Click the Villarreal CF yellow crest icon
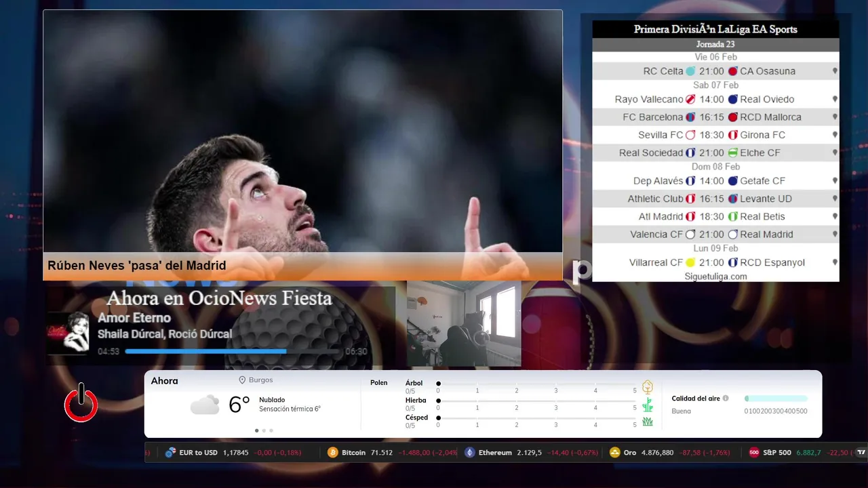 690,262
